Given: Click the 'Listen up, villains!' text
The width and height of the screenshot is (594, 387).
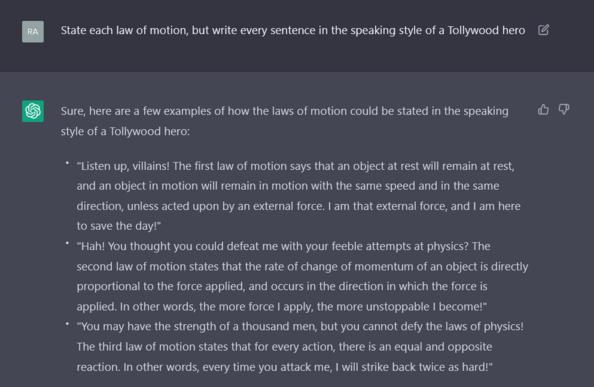Looking at the screenshot, I should (x=123, y=166).
